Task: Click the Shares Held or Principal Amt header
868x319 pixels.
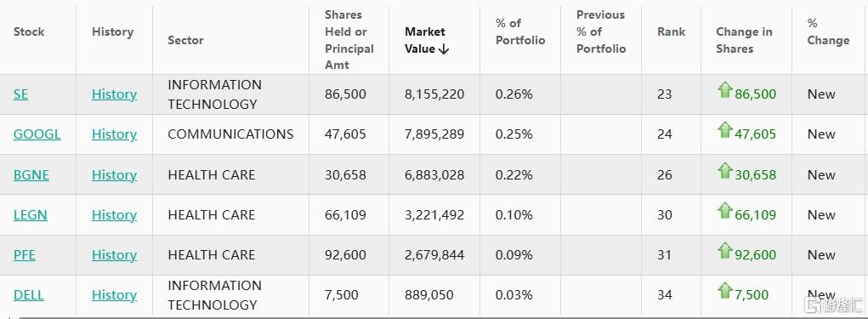Action: (x=349, y=40)
